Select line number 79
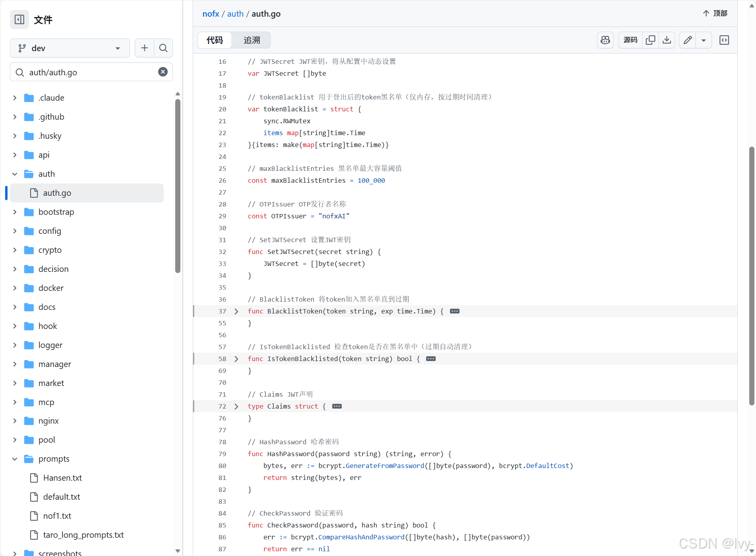Viewport: 756px width, 556px height. [x=222, y=454]
